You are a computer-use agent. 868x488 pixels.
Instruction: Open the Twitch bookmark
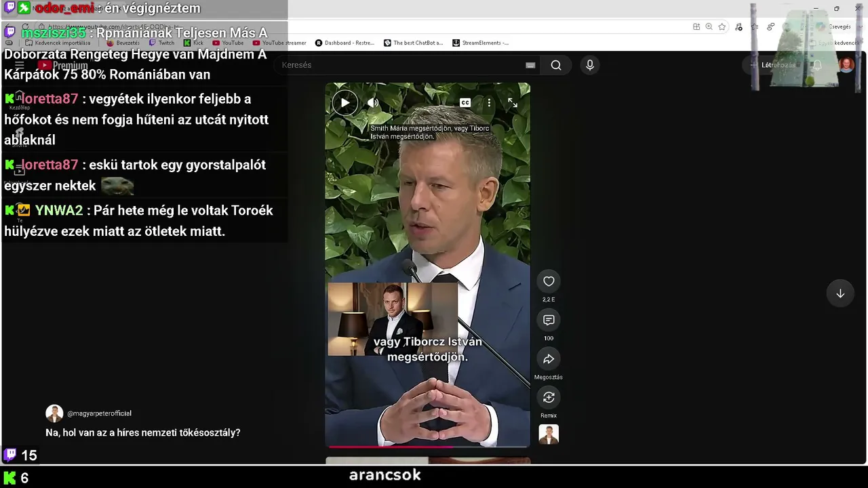(161, 43)
